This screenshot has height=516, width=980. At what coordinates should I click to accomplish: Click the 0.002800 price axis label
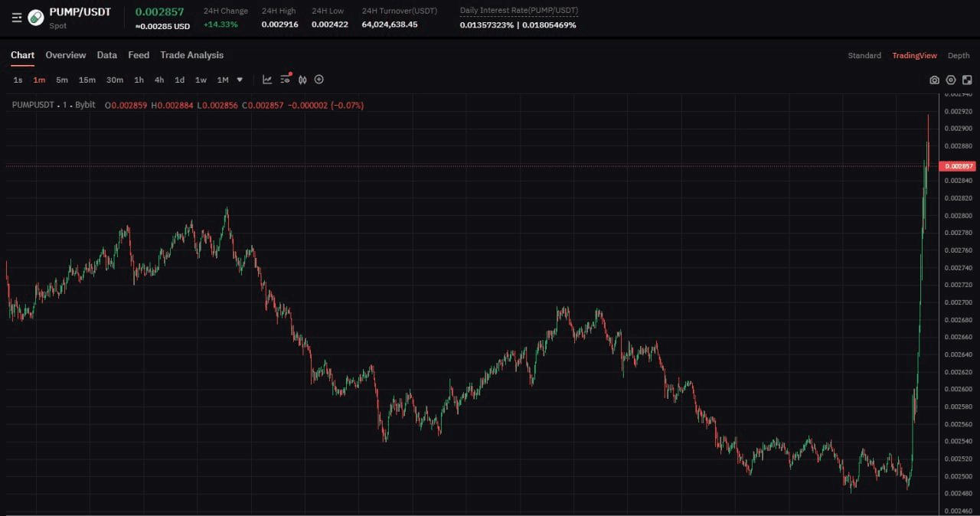point(959,215)
